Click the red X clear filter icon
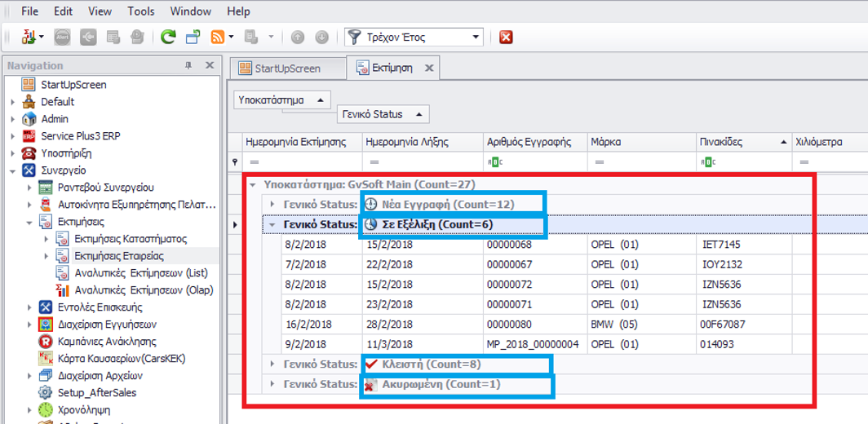This screenshot has height=424, width=868. pos(506,38)
